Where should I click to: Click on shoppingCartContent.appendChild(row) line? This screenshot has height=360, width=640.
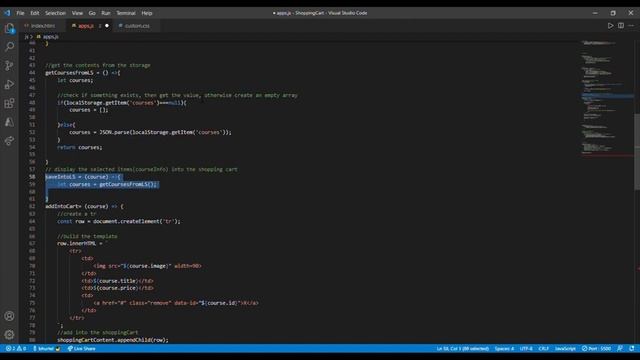(113, 340)
